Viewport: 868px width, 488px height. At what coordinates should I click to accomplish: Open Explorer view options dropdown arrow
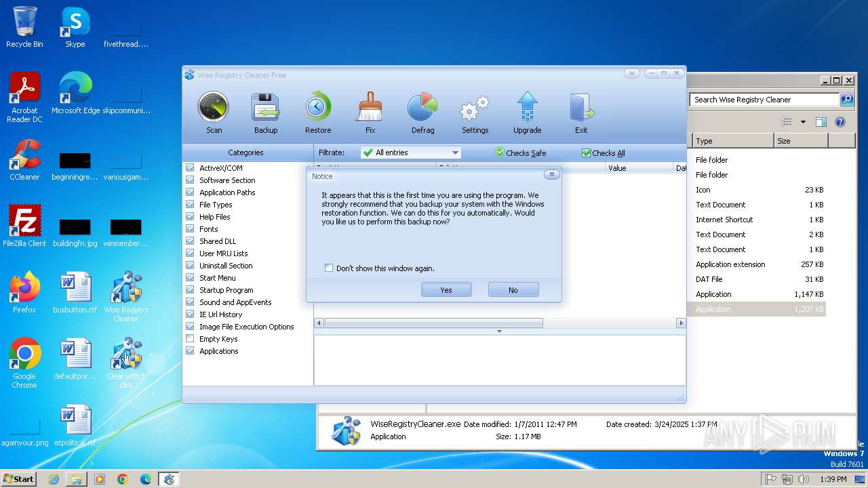[x=803, y=122]
